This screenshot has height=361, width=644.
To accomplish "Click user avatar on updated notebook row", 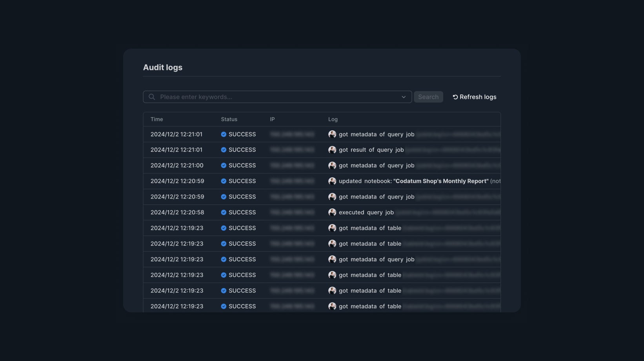I will [332, 181].
